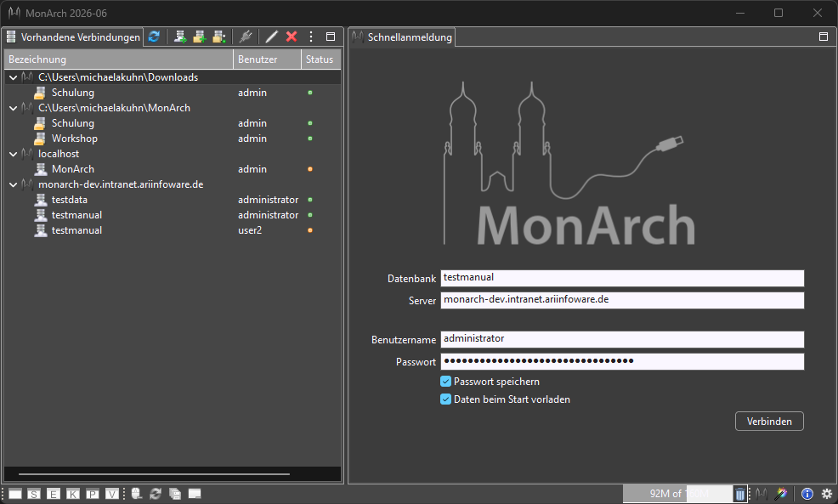Select the Schnellanmeldung tab
The height and width of the screenshot is (504, 838).
tap(403, 37)
